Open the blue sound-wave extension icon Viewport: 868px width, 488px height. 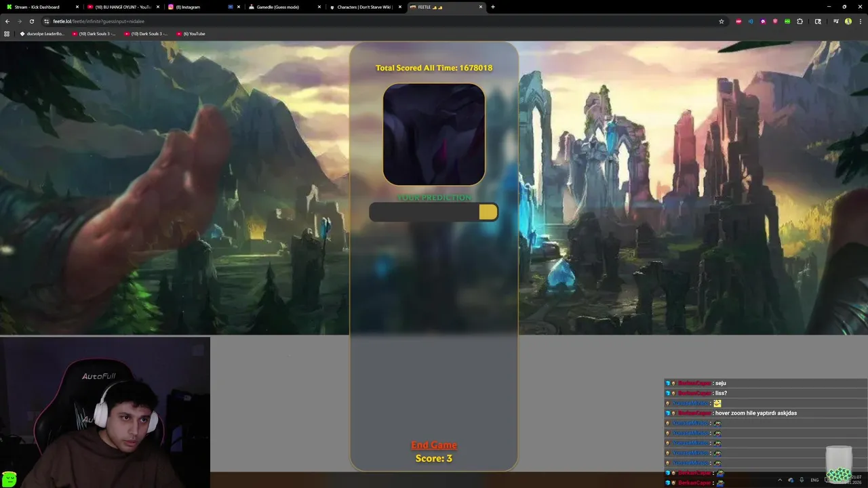751,21
